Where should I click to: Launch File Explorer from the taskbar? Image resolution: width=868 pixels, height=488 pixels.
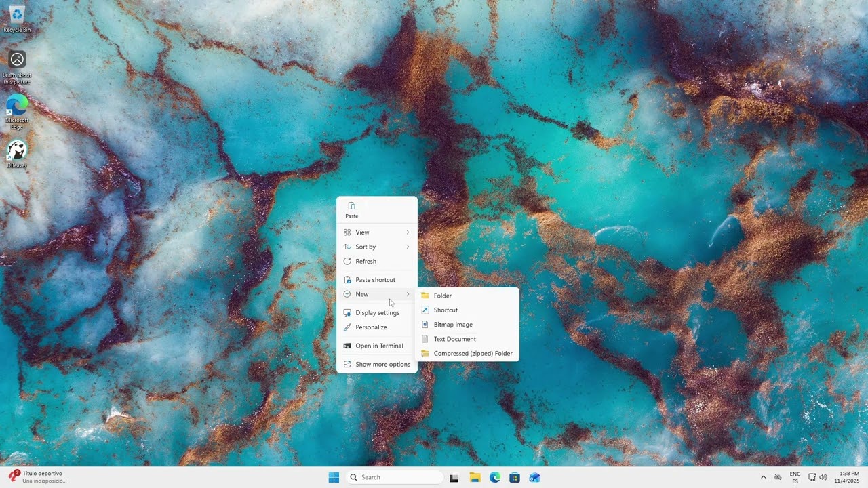coord(475,477)
